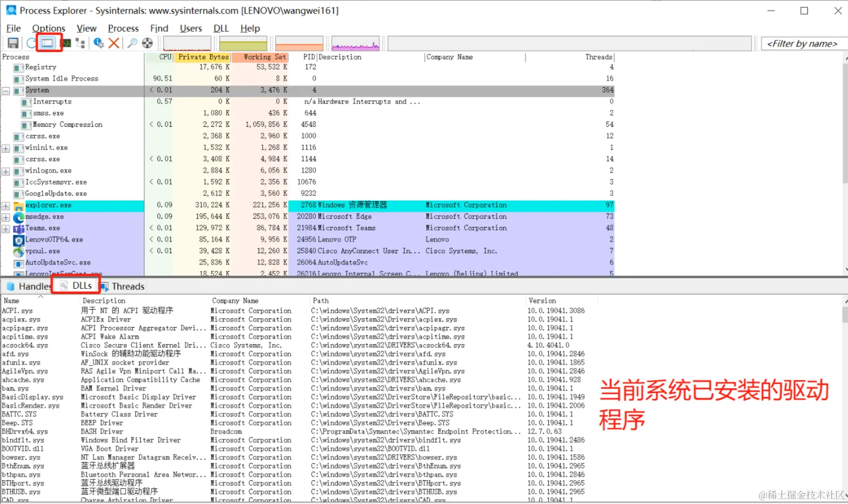
Task: Sort DLL list by Path header
Action: (418, 301)
